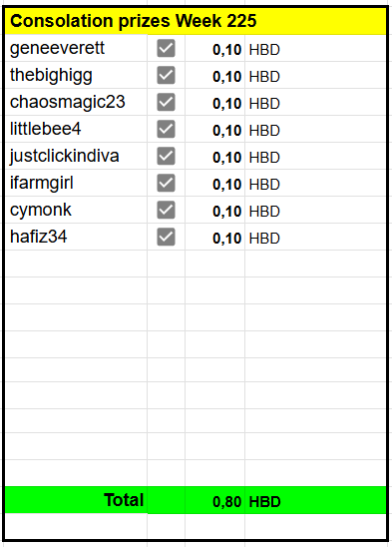
Task: Toggle the chaosmagic23 checkbox
Action: (x=166, y=102)
